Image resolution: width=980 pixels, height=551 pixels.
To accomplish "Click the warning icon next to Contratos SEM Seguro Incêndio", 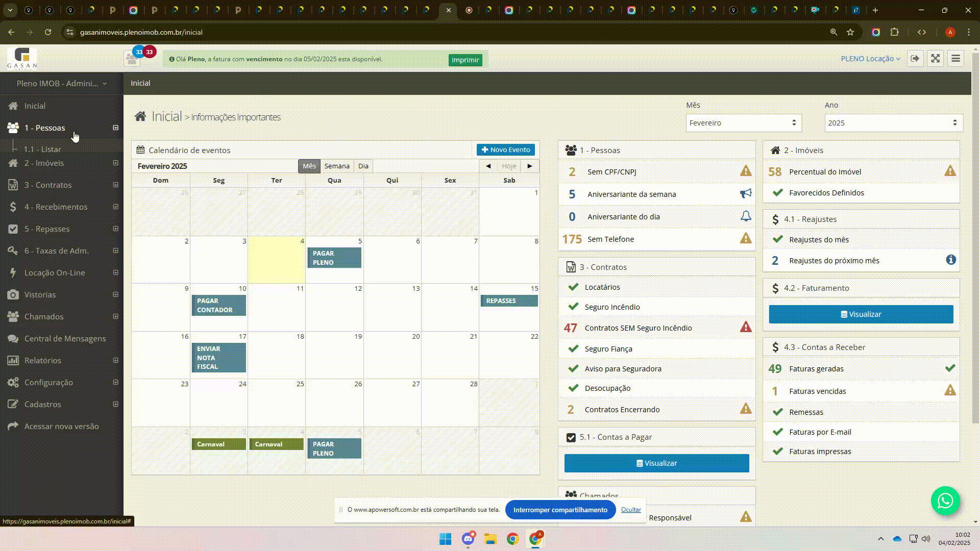I will [x=746, y=327].
